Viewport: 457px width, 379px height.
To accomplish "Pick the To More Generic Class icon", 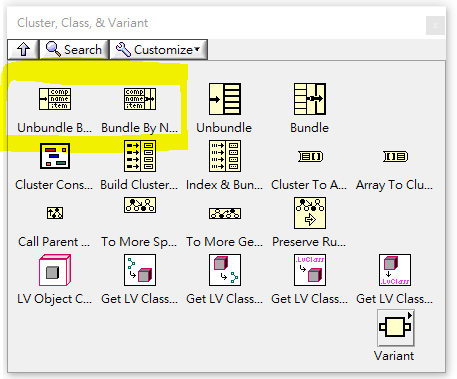I will click(x=225, y=213).
